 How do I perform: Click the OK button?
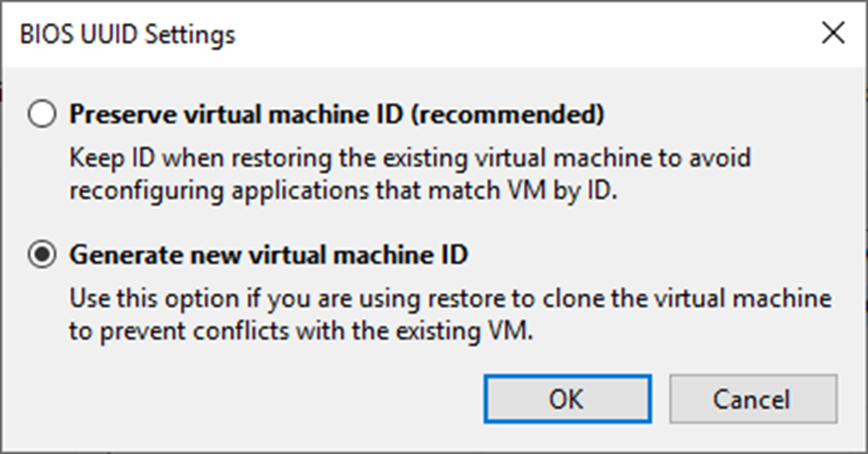coord(566,399)
